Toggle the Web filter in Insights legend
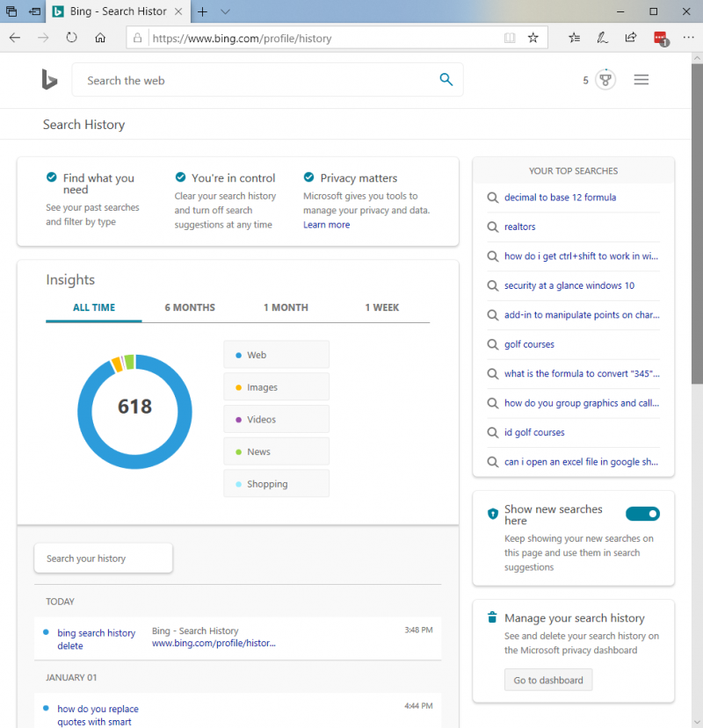Screen dimensions: 703x728 277,355
